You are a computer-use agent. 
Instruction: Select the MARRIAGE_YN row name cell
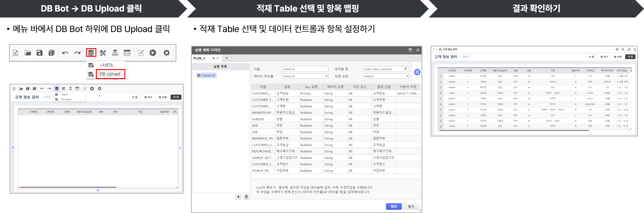pos(263,138)
